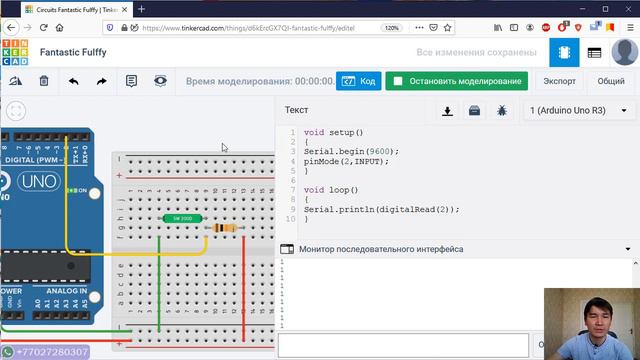640x360 pixels.
Task: Click the scrollbar up arrow in serial monitor
Action: pos(636,264)
